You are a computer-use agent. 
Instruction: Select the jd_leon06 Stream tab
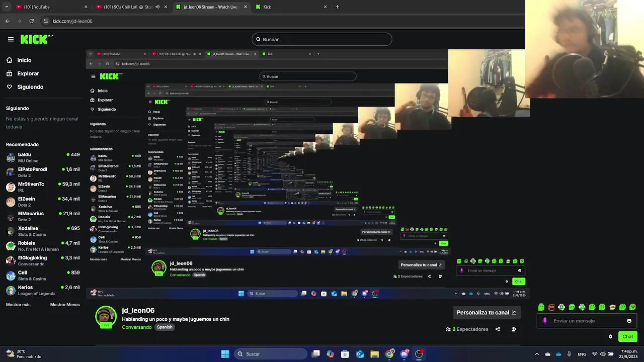point(210,7)
